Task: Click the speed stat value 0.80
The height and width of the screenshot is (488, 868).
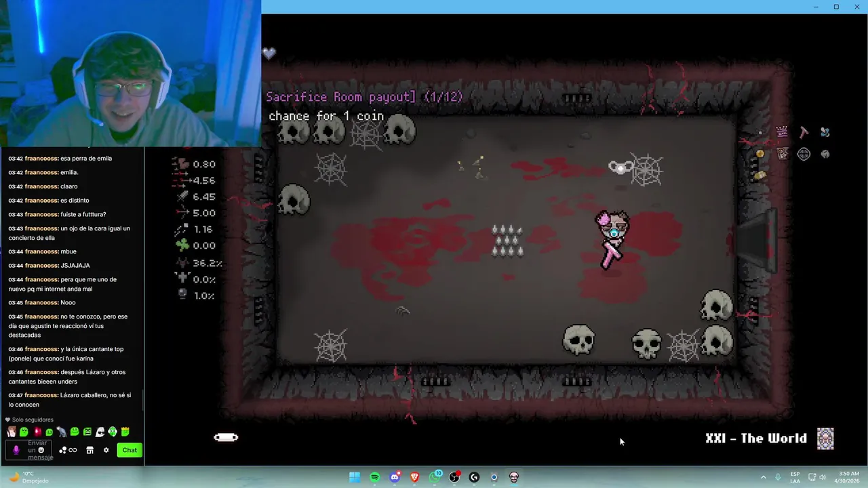Action: 204,164
